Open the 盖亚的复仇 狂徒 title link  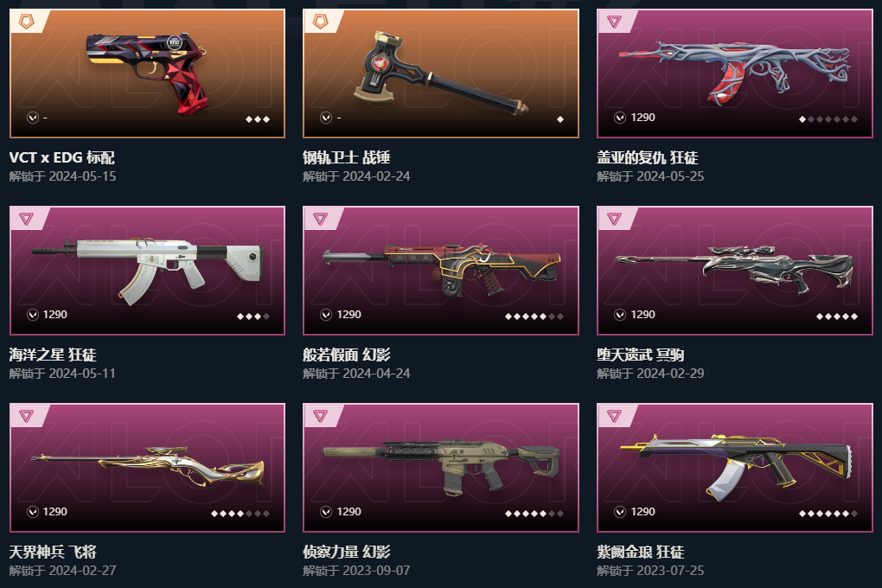(x=648, y=157)
